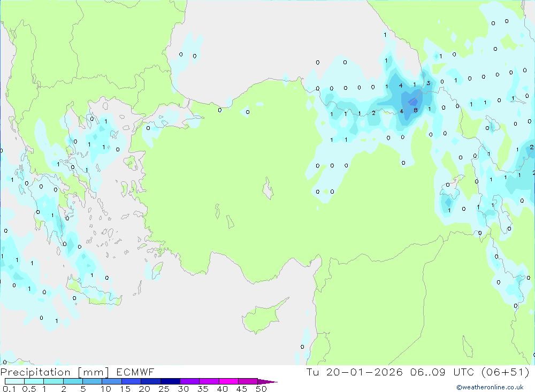Click the 0.1–0.5 mm legend color swatch
Viewport: 535px width, 392px height.
(x=14, y=381)
